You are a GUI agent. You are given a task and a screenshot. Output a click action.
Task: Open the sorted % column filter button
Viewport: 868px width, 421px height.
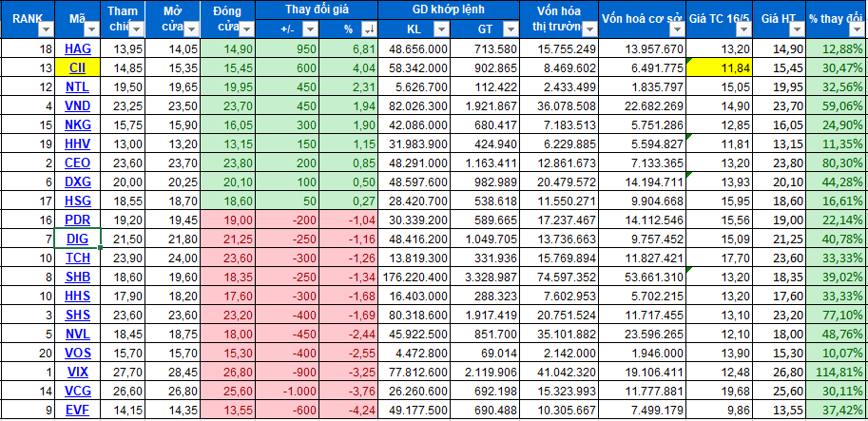click(368, 29)
